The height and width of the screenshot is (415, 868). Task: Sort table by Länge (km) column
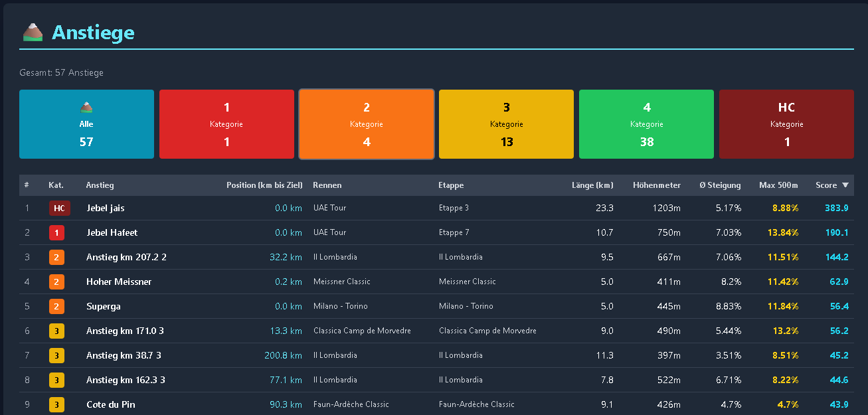click(592, 185)
